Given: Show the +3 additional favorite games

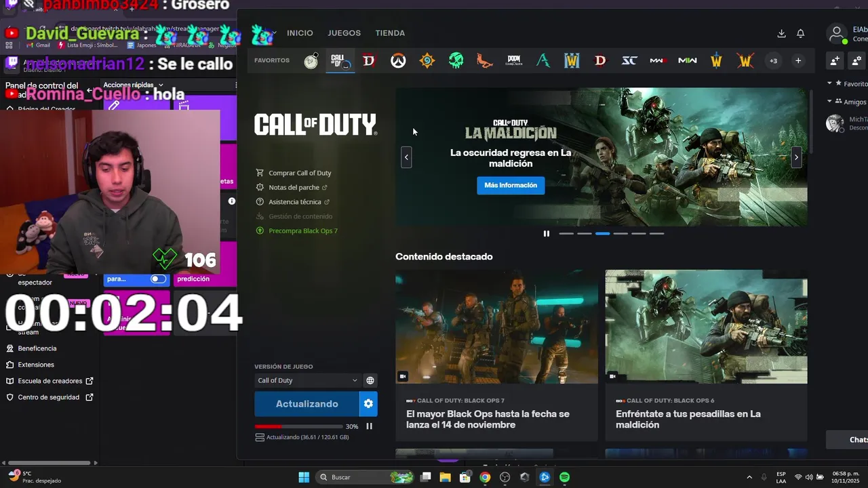Looking at the screenshot, I should point(773,61).
